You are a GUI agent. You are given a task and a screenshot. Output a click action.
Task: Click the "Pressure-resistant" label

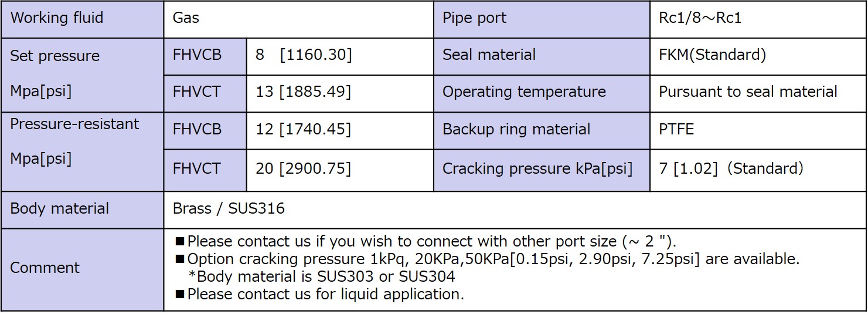pyautogui.click(x=74, y=124)
